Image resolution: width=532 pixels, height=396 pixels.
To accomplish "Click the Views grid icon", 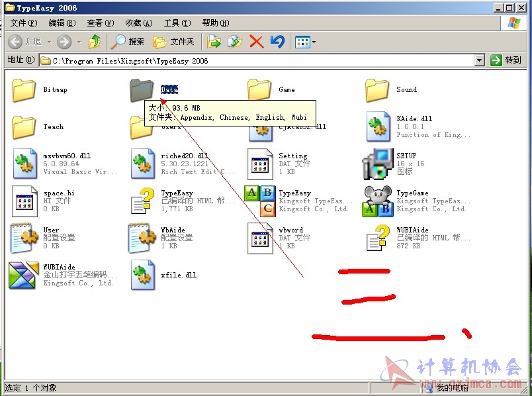I will pos(302,42).
